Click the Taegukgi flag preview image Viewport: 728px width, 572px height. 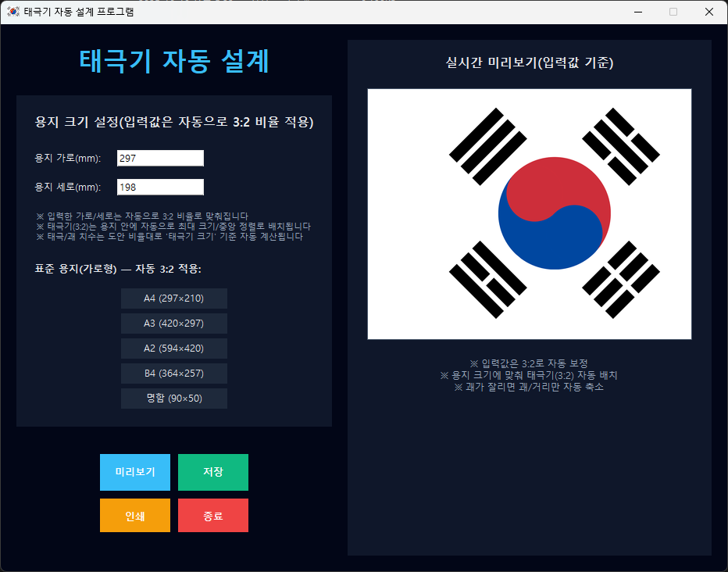pos(530,214)
